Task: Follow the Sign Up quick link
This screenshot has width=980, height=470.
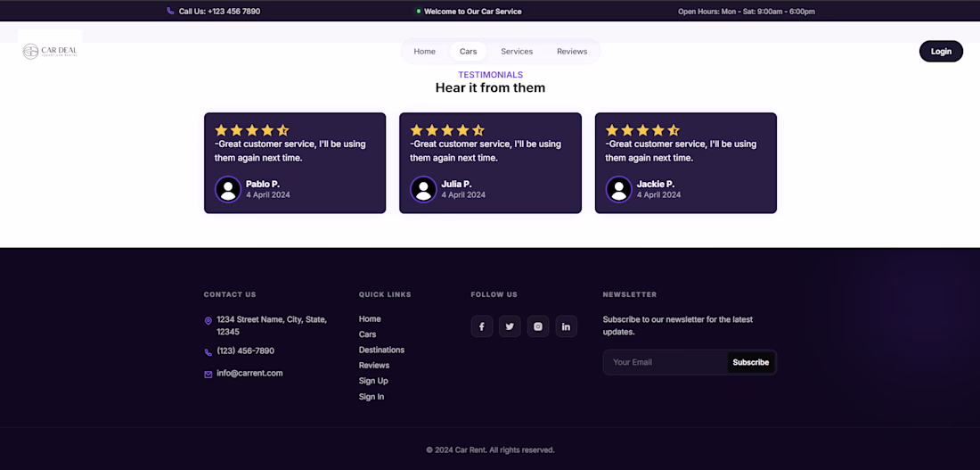Action: (x=373, y=381)
